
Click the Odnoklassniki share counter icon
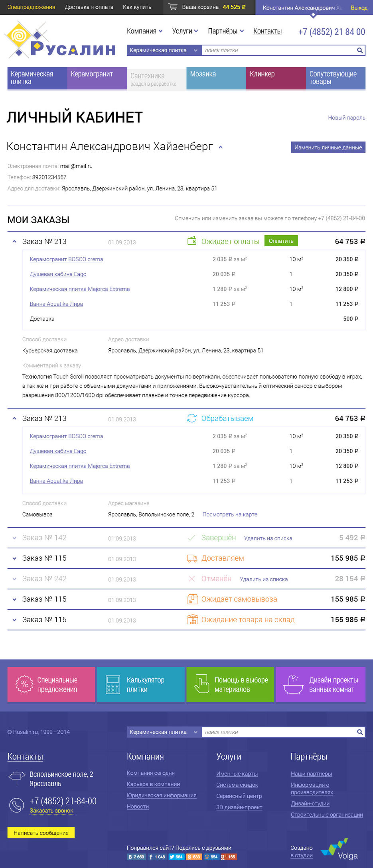click(x=194, y=857)
